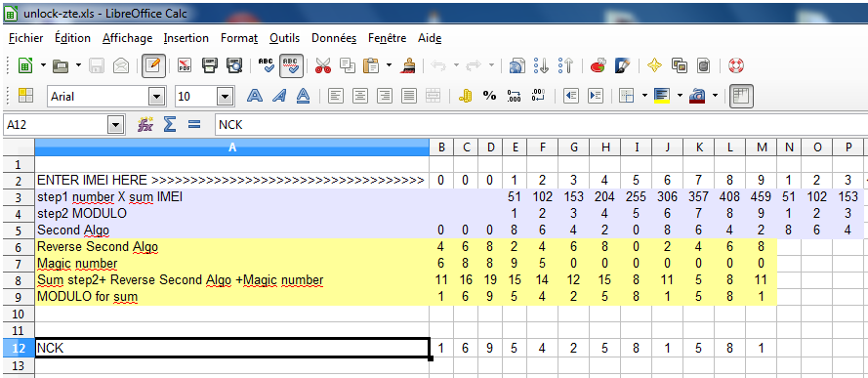Open LibreOffice Help lifebuoy icon
868x378 pixels.
[x=735, y=66]
